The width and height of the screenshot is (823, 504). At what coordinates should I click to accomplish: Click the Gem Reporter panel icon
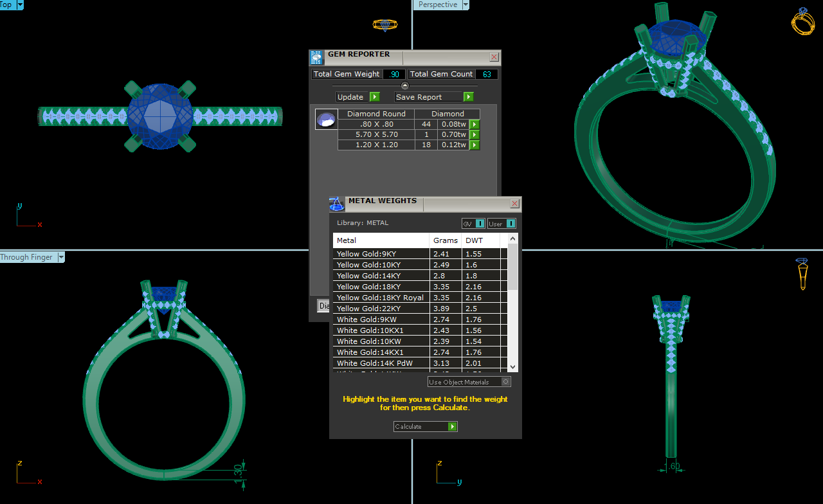316,57
